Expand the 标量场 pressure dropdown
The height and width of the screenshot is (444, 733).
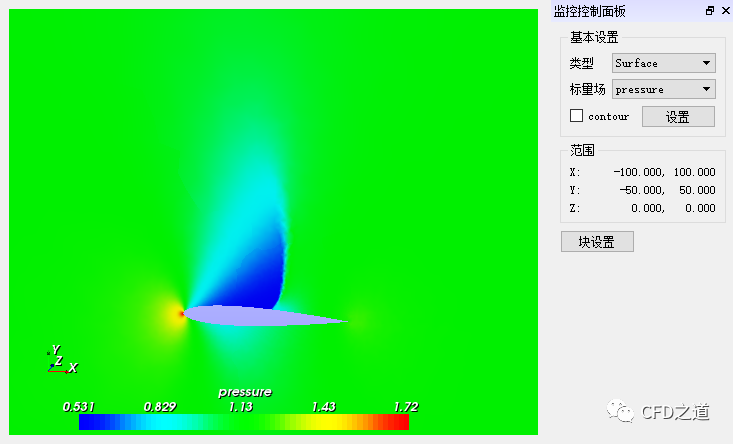click(x=664, y=89)
